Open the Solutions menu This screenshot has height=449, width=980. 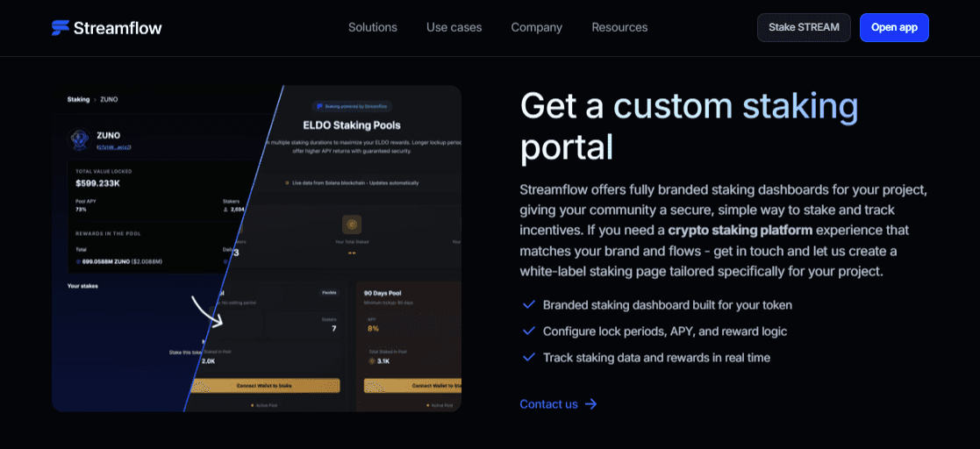tap(373, 27)
